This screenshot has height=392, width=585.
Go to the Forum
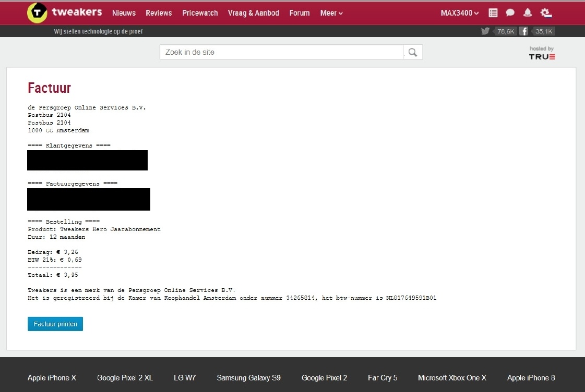(300, 13)
